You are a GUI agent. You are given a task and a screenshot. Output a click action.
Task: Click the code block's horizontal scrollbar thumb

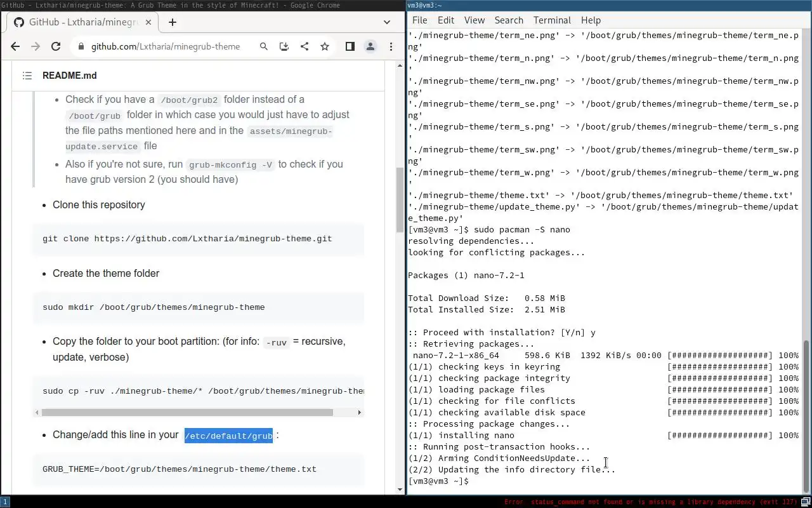click(187, 412)
